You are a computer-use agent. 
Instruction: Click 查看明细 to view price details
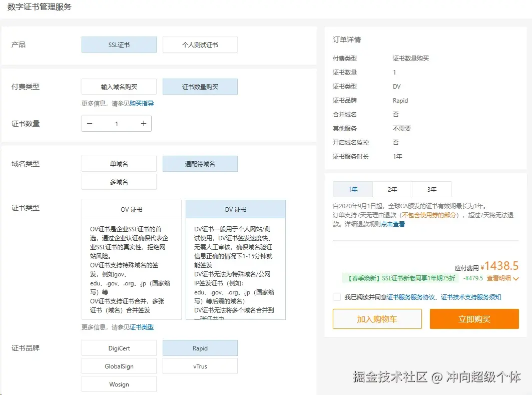499,278
